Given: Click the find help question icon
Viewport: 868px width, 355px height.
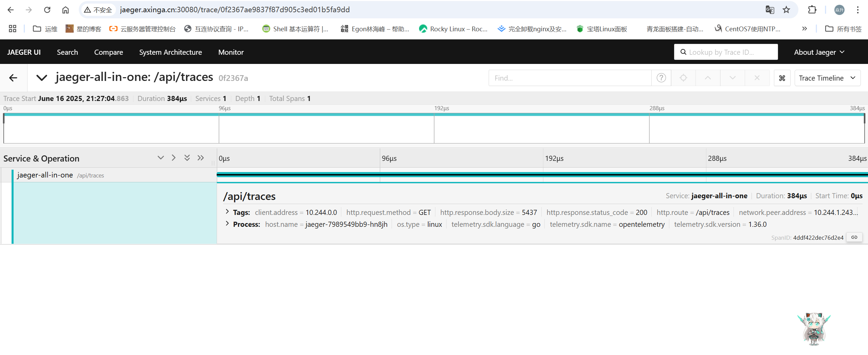Looking at the screenshot, I should (661, 78).
